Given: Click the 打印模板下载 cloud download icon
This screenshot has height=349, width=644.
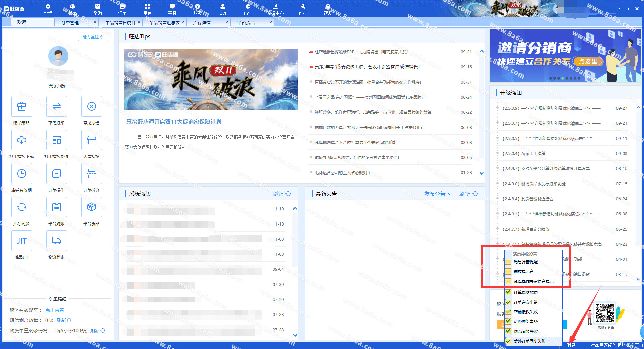Looking at the screenshot, I should click(22, 140).
